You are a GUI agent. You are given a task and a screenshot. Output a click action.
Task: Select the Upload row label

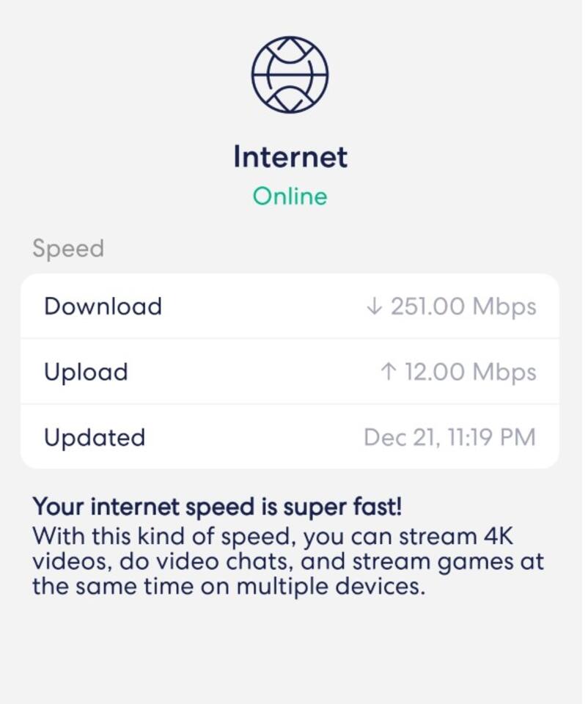pos(86,372)
